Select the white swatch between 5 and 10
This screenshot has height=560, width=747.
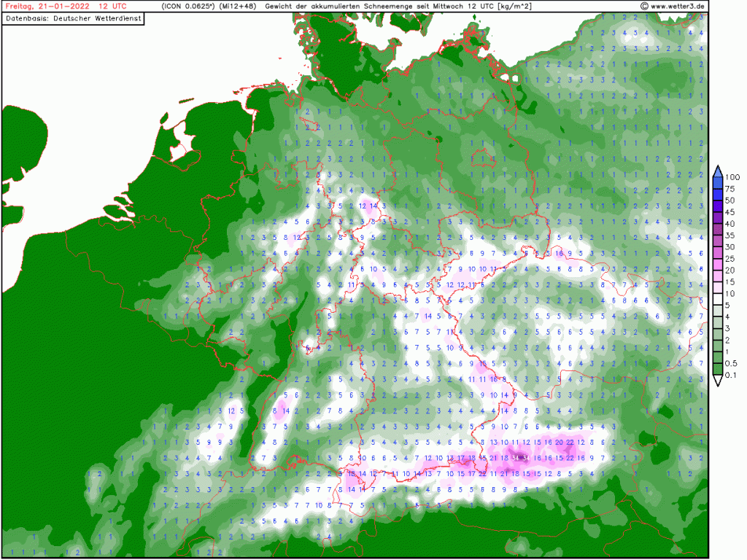(718, 299)
